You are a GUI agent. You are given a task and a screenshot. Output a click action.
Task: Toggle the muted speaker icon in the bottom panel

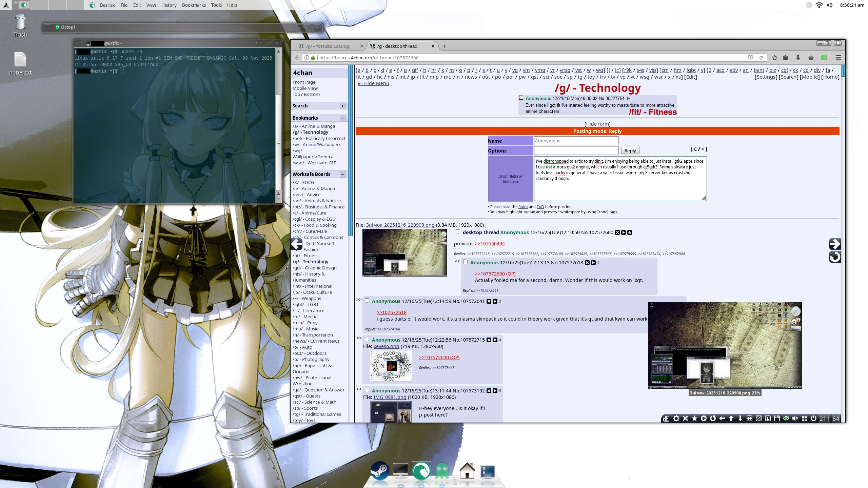[x=795, y=419]
